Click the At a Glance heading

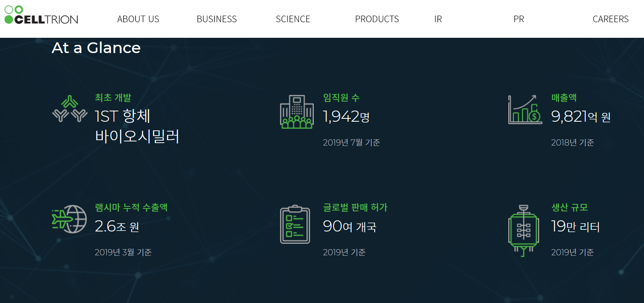pos(96,48)
